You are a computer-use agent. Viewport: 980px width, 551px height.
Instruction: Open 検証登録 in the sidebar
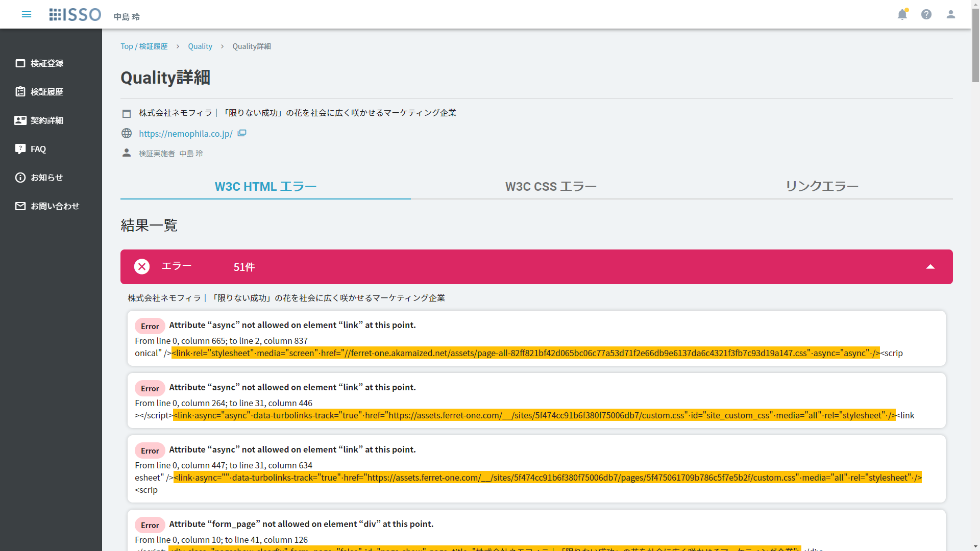tap(46, 63)
